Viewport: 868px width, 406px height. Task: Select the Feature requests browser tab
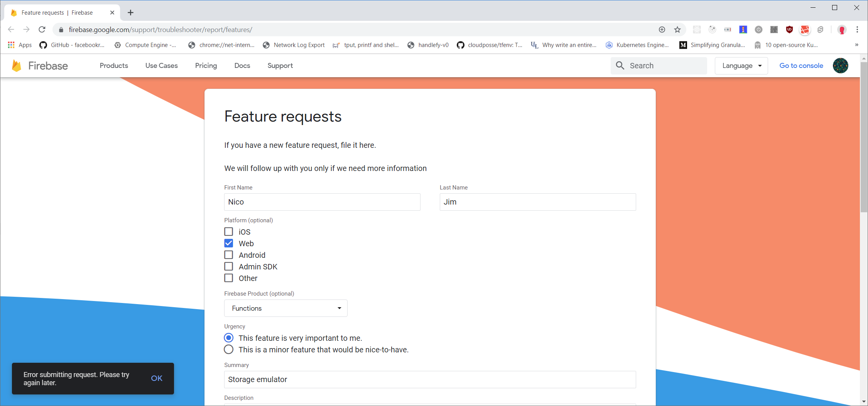coord(62,13)
